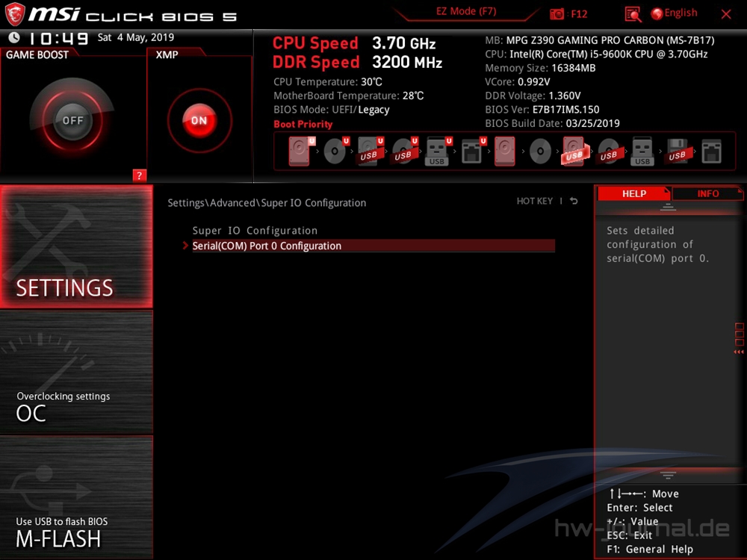
Task: Select the last legacy network boot icon
Action: point(711,152)
